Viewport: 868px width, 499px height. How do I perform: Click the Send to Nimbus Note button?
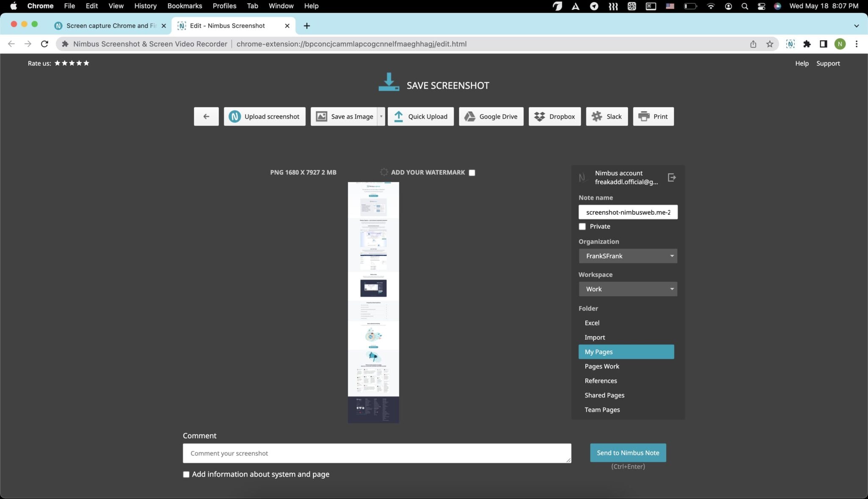(x=628, y=452)
